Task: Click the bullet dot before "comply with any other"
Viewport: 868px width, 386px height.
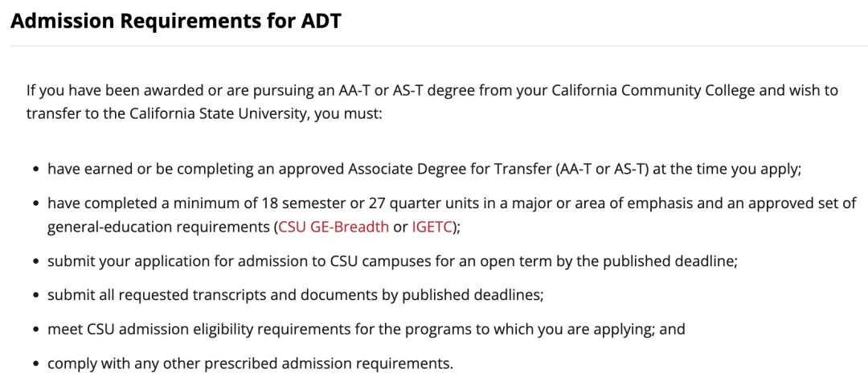Action: coord(36,365)
